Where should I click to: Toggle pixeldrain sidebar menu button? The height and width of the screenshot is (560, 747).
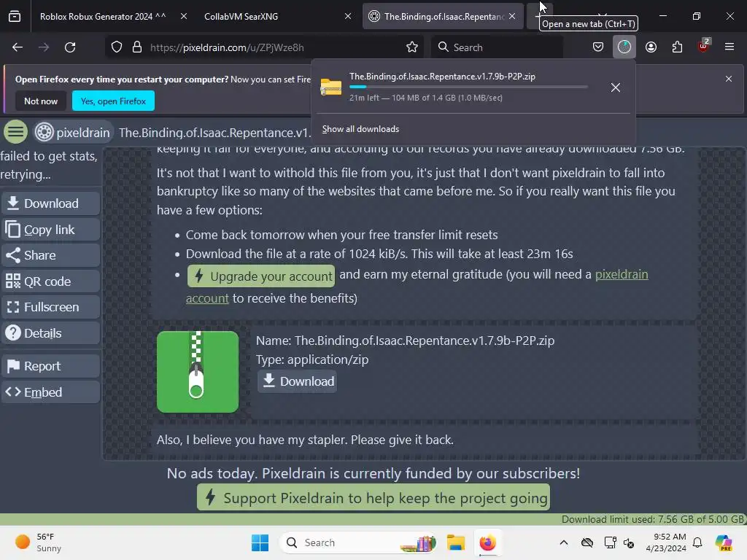pos(16,132)
